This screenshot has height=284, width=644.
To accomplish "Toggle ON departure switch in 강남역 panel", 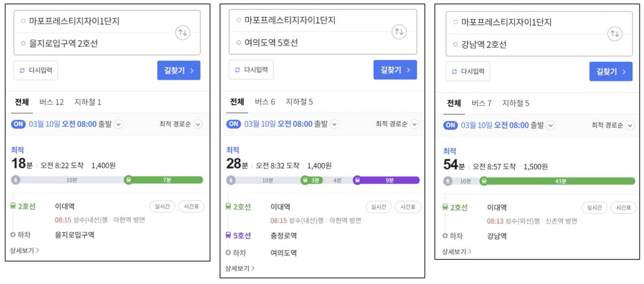I will (x=451, y=125).
